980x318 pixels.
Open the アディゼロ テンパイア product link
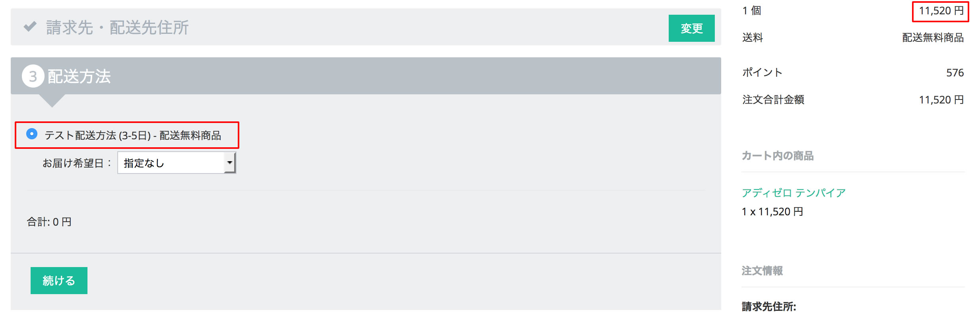click(794, 193)
